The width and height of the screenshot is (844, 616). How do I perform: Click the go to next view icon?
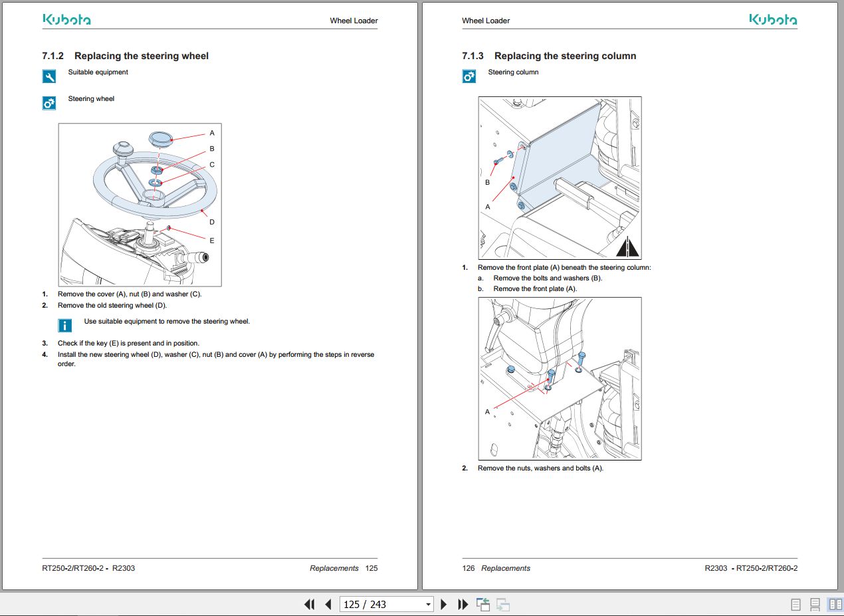[503, 605]
